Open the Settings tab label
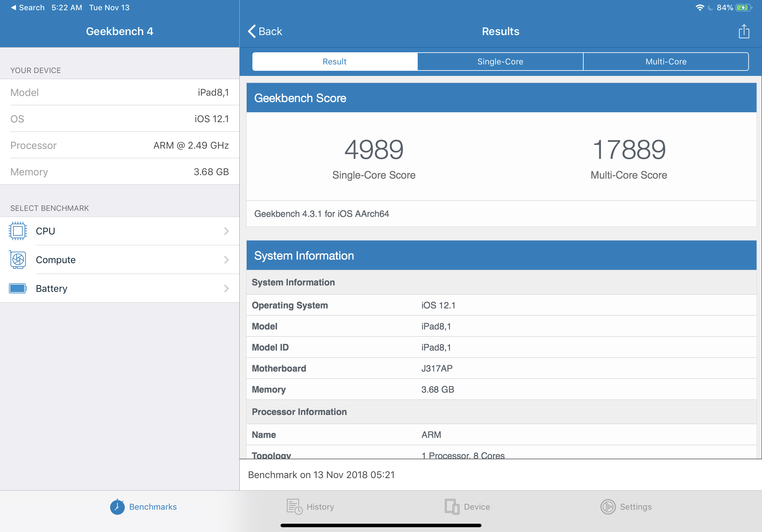The image size is (762, 532). tap(636, 507)
